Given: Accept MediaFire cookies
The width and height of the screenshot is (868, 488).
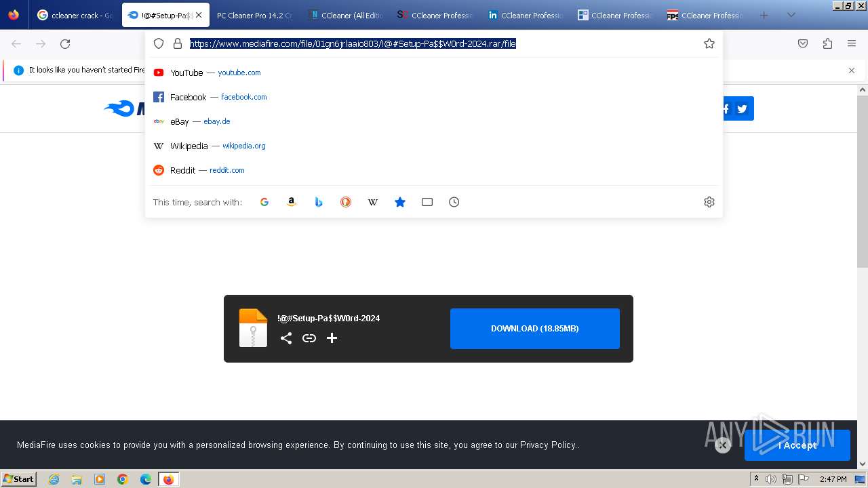Looking at the screenshot, I should click(797, 445).
